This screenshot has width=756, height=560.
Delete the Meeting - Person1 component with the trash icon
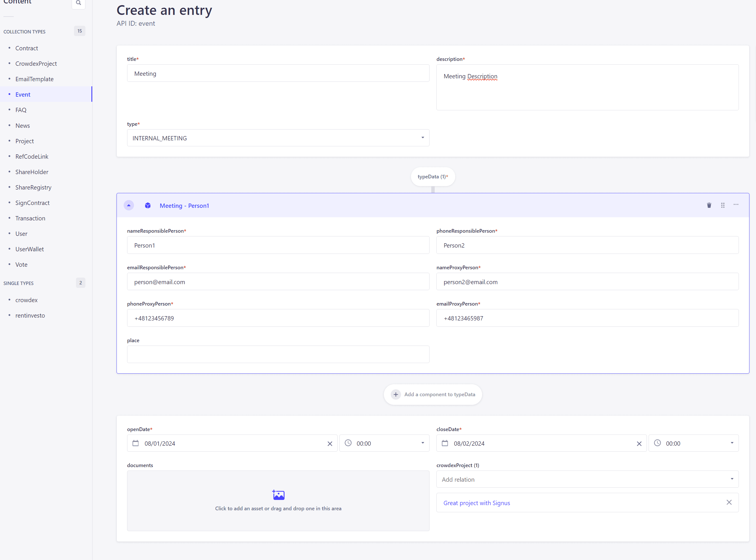709,205
